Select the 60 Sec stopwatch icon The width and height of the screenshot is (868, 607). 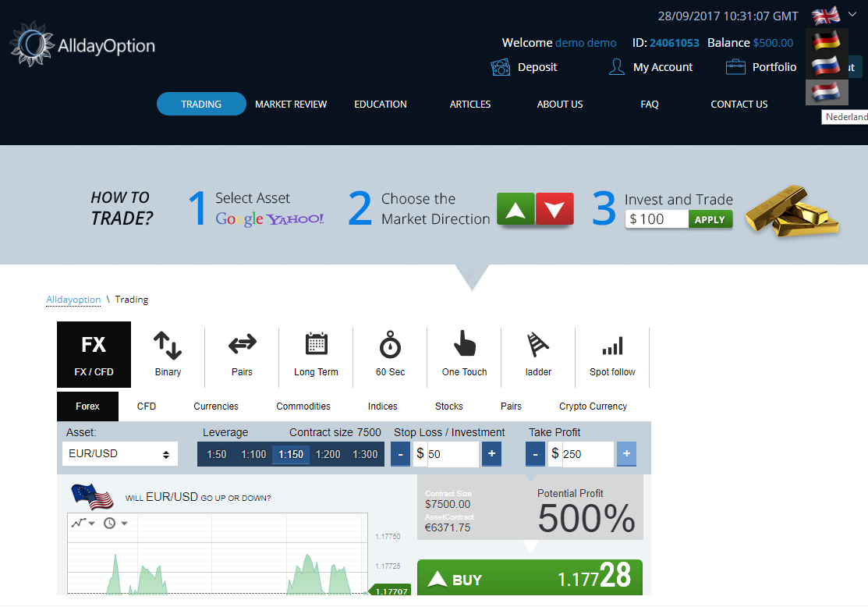(390, 345)
